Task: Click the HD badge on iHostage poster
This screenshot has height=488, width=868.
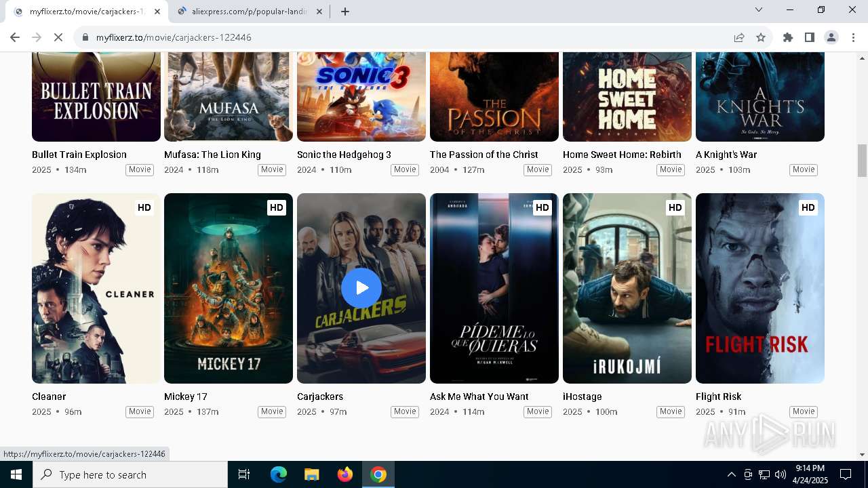Action: [675, 207]
